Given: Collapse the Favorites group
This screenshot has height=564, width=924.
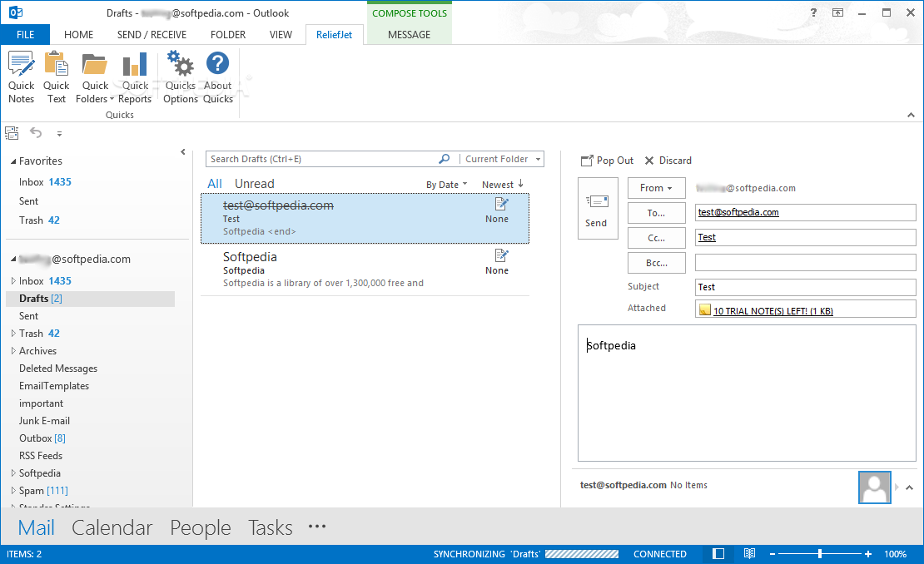Looking at the screenshot, I should point(13,161).
